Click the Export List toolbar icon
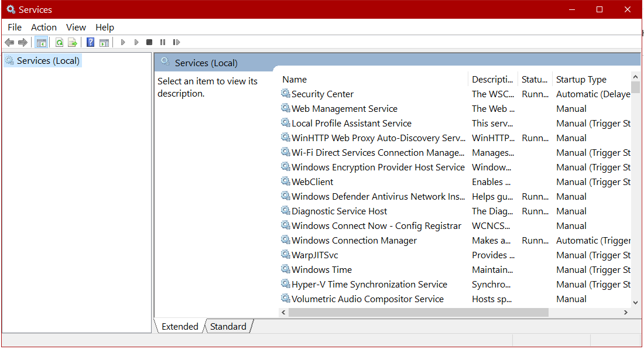The height and width of the screenshot is (349, 644). coord(73,42)
